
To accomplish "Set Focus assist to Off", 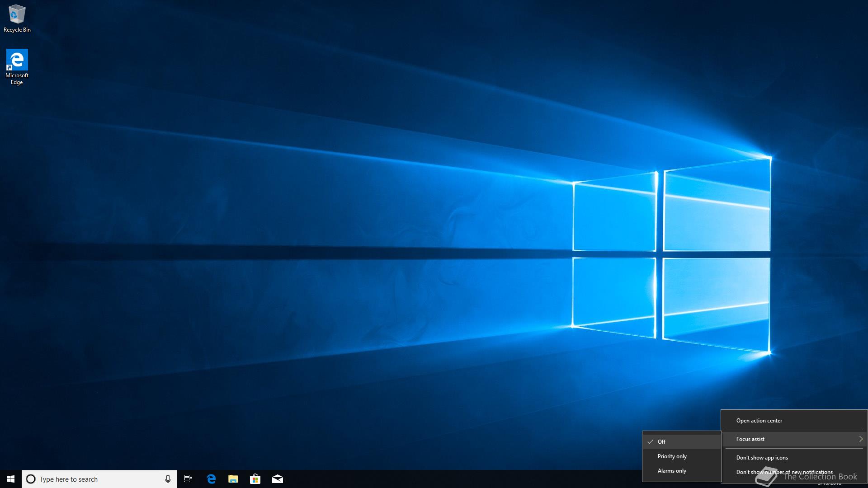I will [682, 442].
